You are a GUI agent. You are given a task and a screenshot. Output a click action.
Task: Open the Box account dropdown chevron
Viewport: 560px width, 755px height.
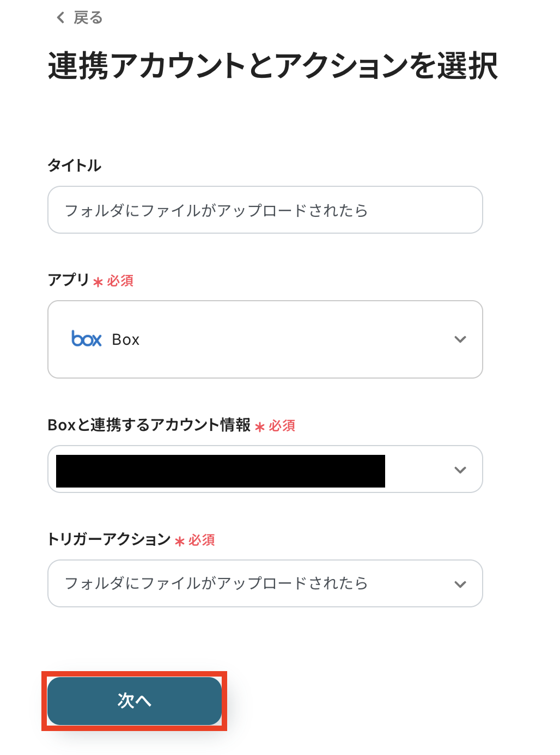[x=460, y=470]
